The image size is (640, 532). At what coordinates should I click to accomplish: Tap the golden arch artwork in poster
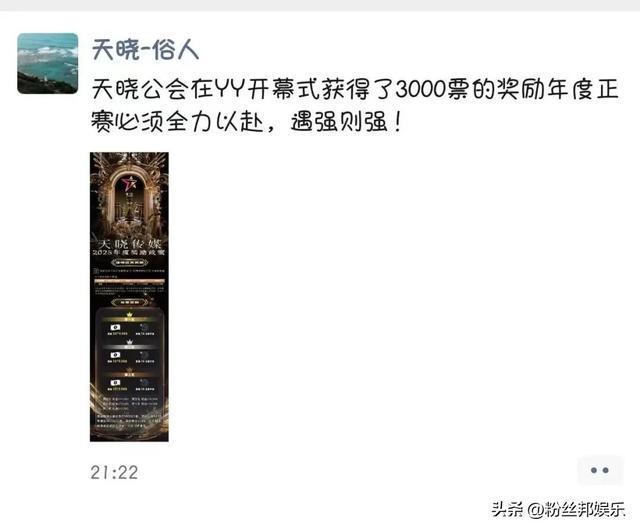[x=129, y=196]
